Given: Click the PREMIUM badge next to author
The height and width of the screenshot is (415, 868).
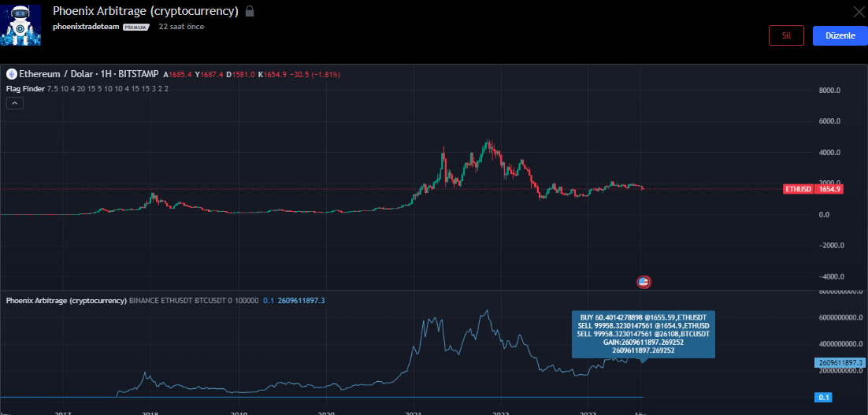Looking at the screenshot, I should pyautogui.click(x=135, y=27).
